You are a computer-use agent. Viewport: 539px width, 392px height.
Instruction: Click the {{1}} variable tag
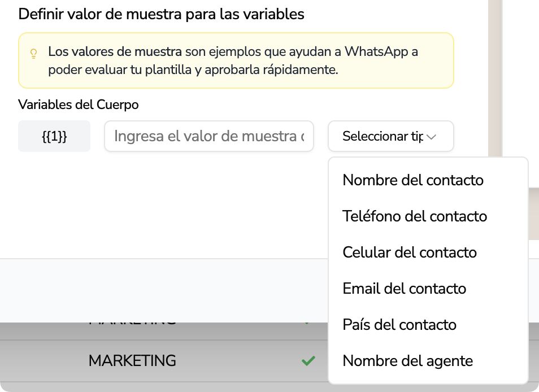point(54,136)
